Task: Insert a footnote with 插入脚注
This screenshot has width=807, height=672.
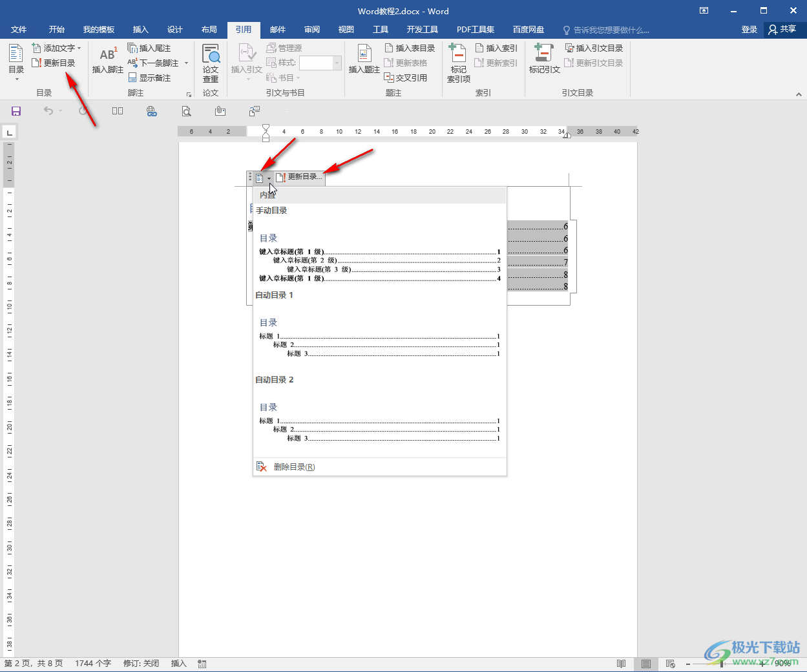Action: [107, 60]
